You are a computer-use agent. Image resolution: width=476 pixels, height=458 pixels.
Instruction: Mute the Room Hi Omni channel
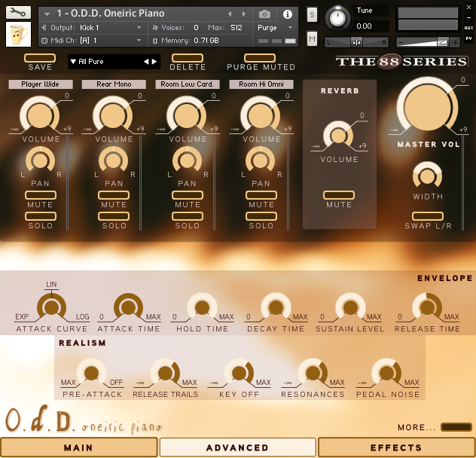click(x=261, y=195)
